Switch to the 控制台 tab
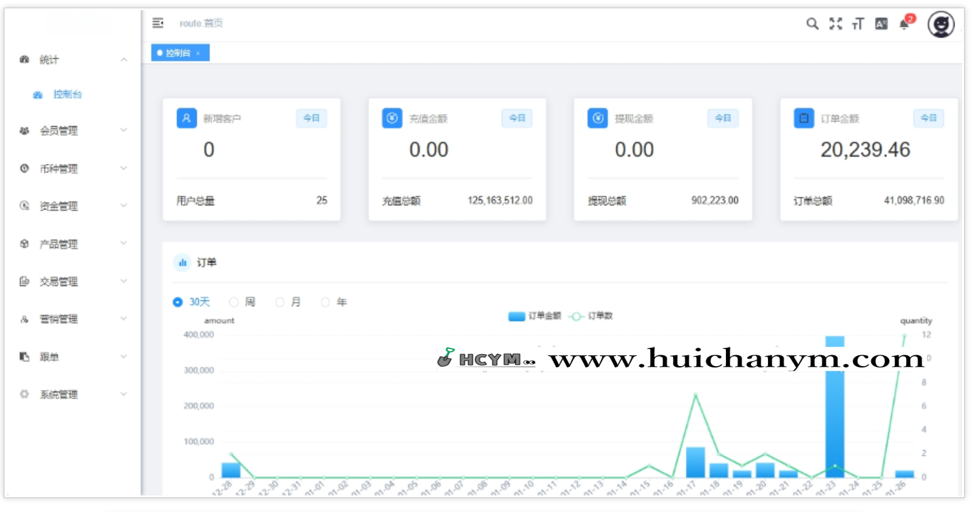This screenshot has height=512, width=980. [x=177, y=53]
